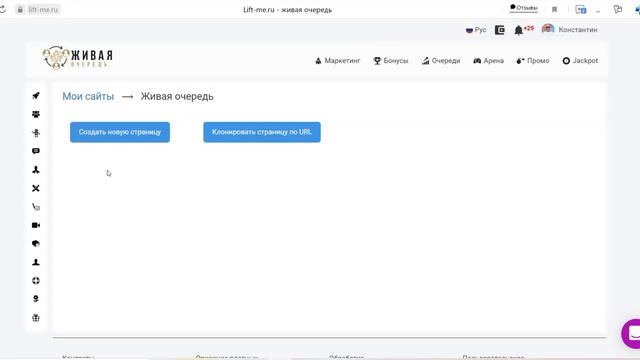The width and height of the screenshot is (640, 360).
Task: Click the browser translate page icon
Action: point(580,9)
